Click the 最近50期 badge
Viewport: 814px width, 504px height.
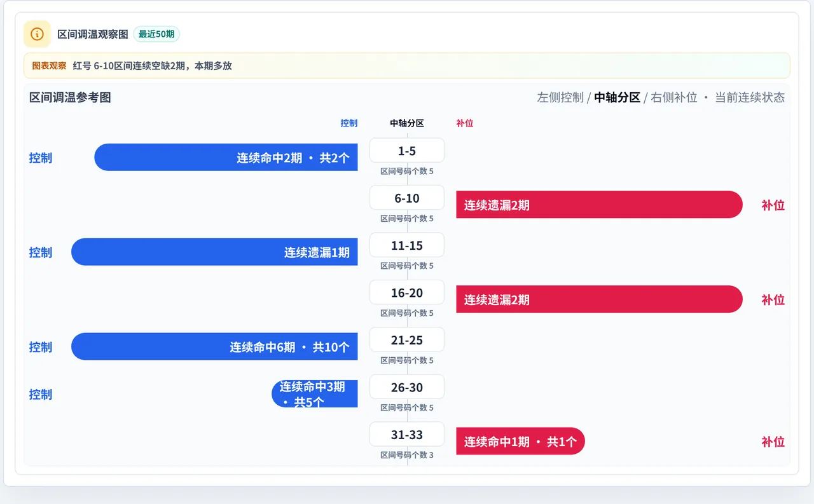click(x=156, y=34)
